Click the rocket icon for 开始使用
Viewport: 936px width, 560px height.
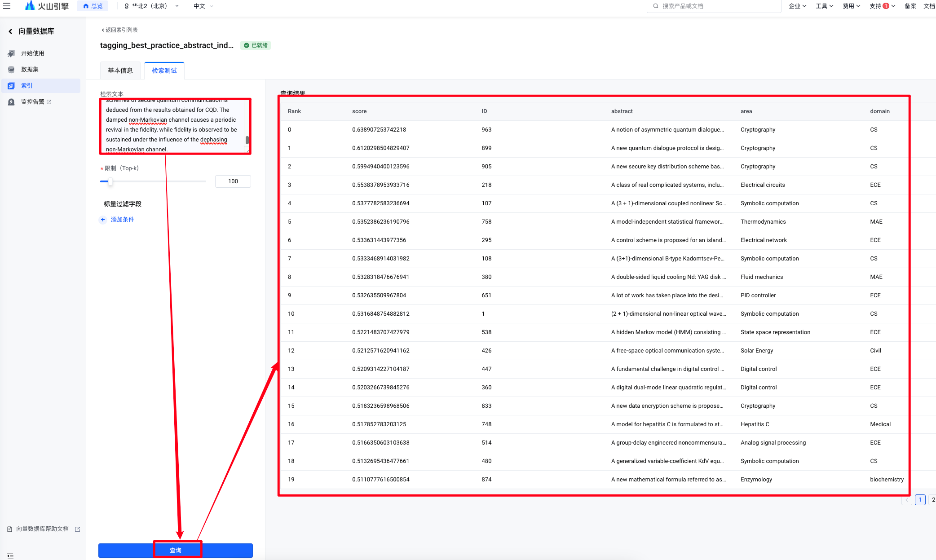click(11, 53)
